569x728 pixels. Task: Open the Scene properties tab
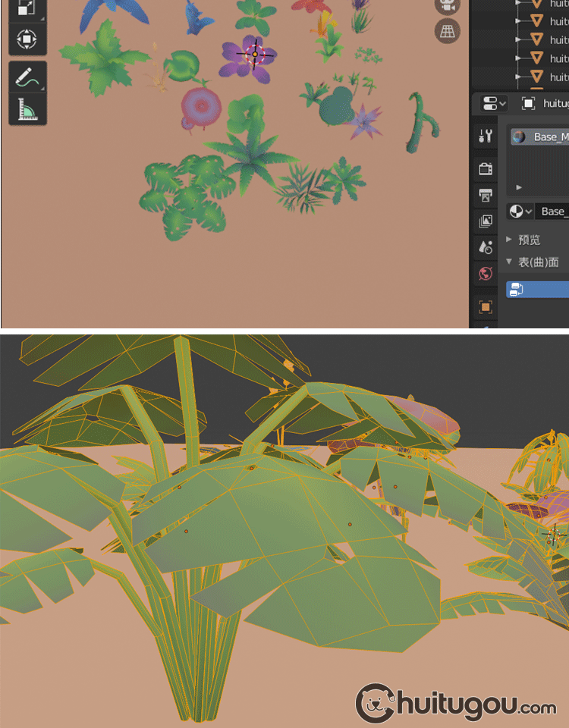[486, 247]
